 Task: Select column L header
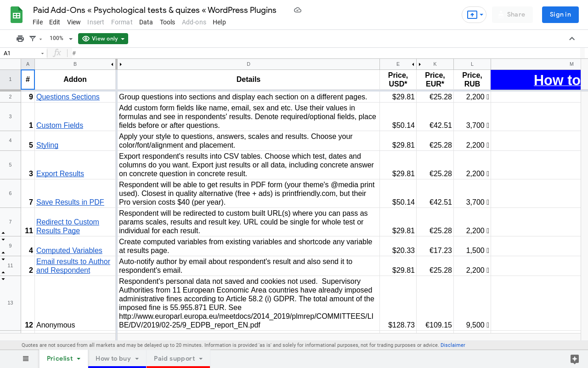click(472, 64)
